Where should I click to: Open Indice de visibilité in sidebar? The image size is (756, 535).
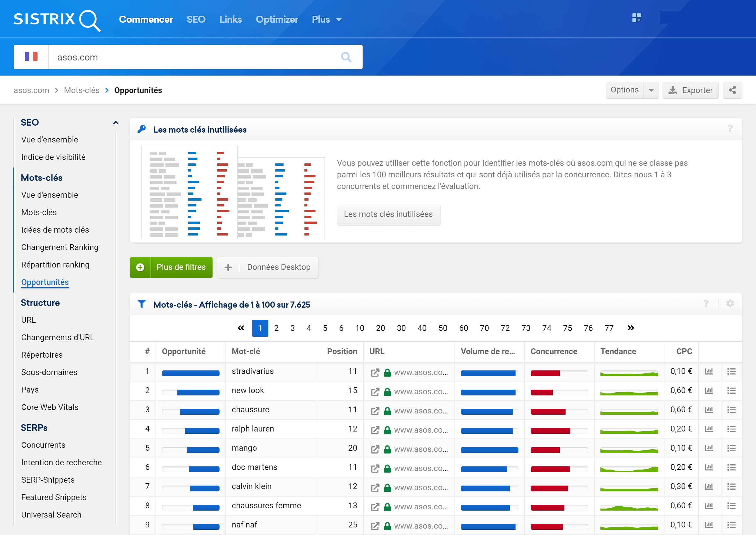pos(53,157)
